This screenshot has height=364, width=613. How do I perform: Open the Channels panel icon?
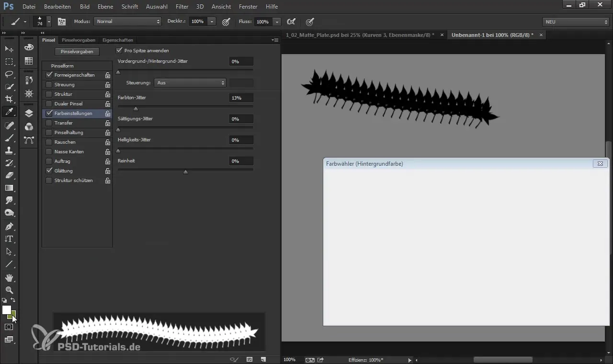pos(29,126)
